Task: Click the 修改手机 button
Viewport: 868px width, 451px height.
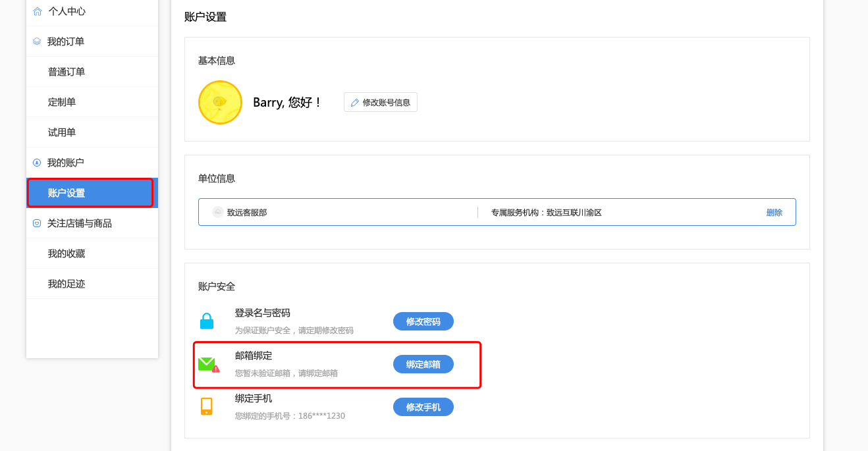Action: tap(423, 407)
